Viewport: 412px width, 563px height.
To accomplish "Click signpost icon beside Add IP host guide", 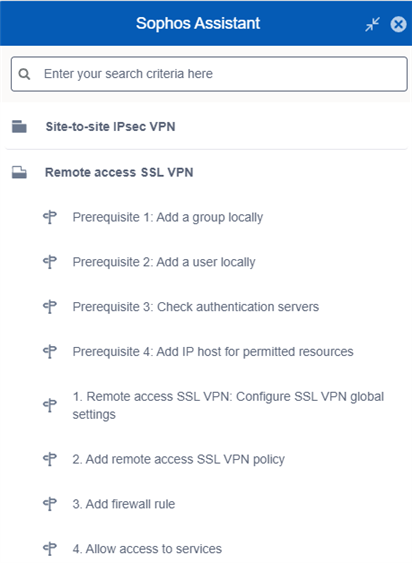I will click(x=50, y=352).
